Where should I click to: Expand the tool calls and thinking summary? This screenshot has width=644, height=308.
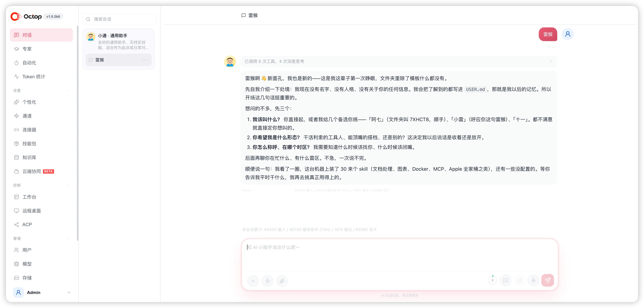pos(399,62)
